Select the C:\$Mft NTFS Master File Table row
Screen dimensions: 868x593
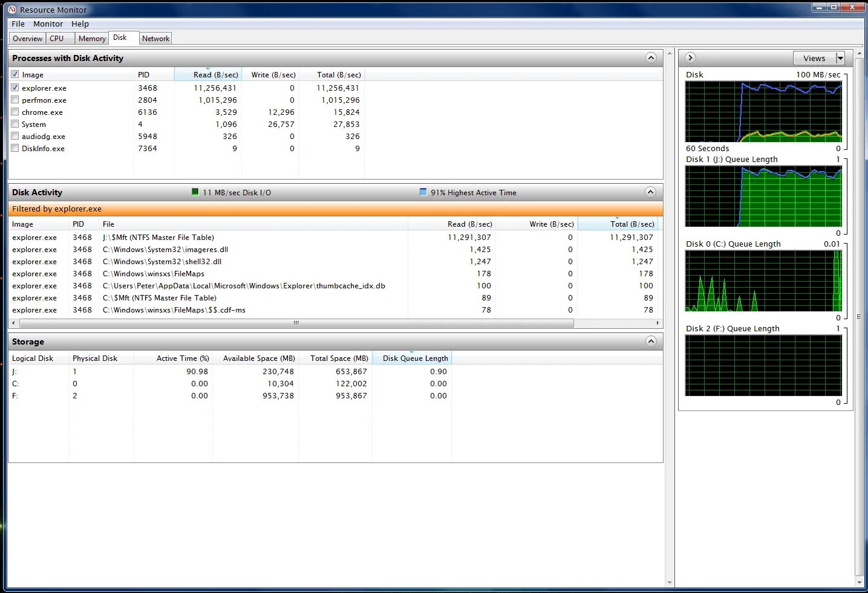coord(333,297)
